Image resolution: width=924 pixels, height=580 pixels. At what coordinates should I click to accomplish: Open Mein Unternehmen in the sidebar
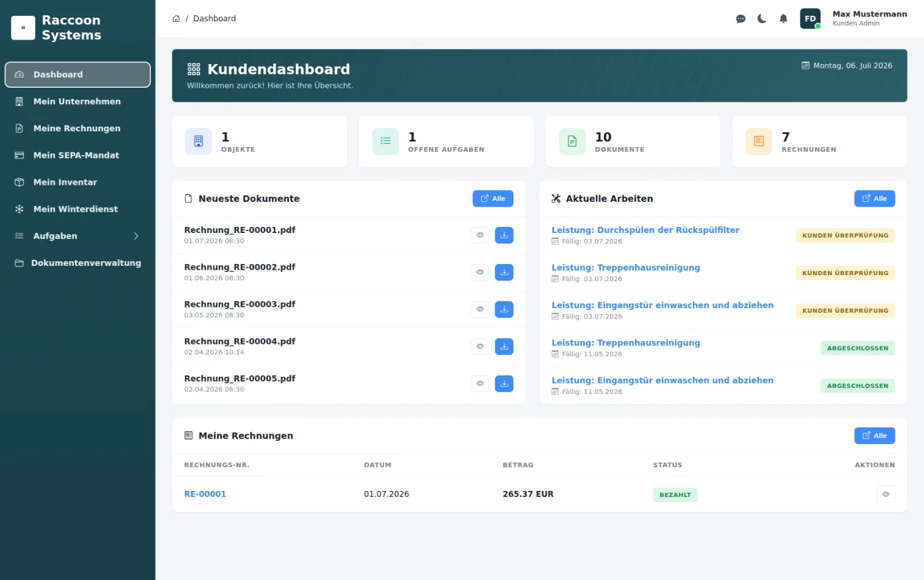pyautogui.click(x=78, y=102)
